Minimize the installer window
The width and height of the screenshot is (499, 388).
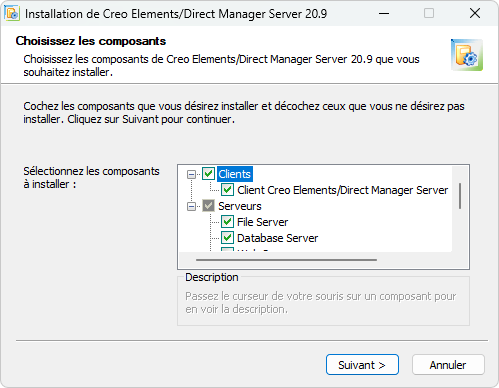[384, 14]
